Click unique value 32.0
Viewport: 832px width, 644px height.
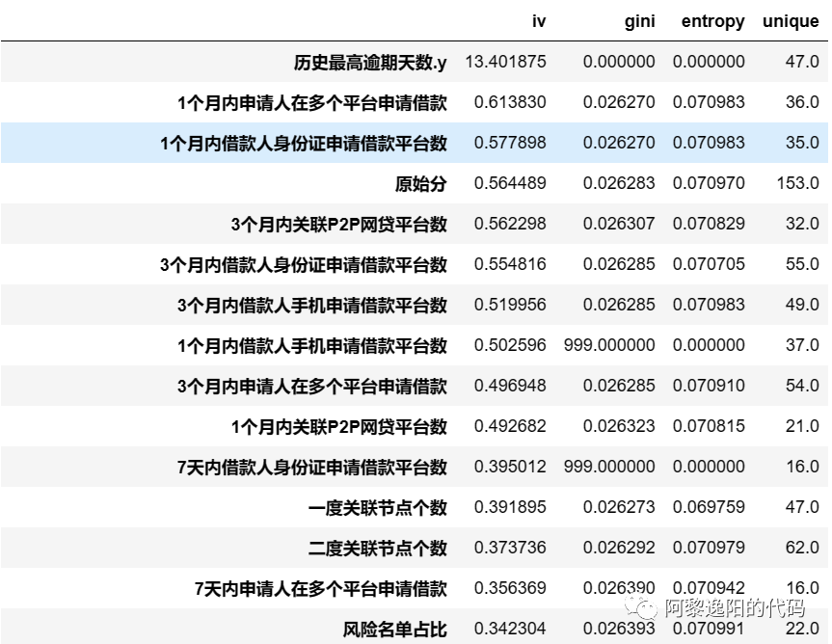coord(802,224)
